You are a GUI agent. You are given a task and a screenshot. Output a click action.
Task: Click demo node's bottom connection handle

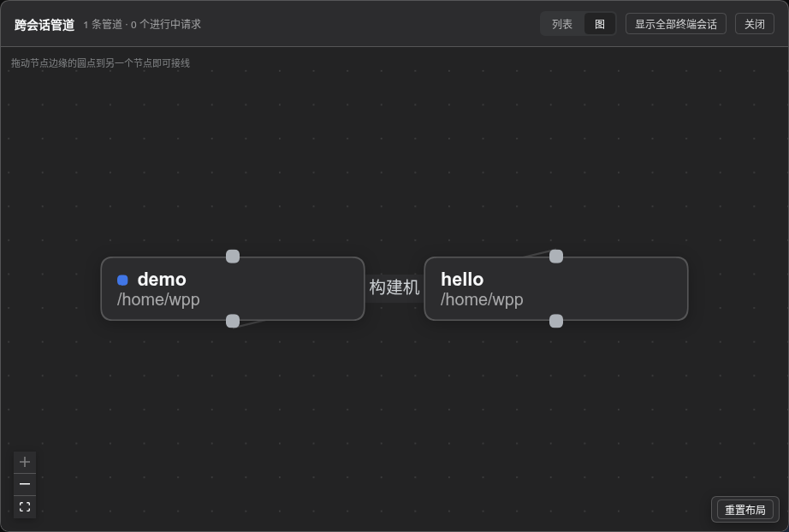pyautogui.click(x=233, y=321)
